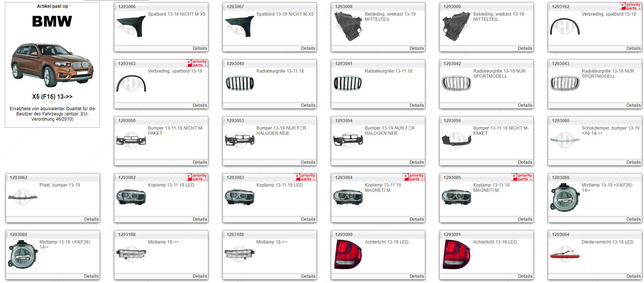Open Details for Derde remlicht 1293094
Viewport: 644px width, 283px height.
pos(634,276)
